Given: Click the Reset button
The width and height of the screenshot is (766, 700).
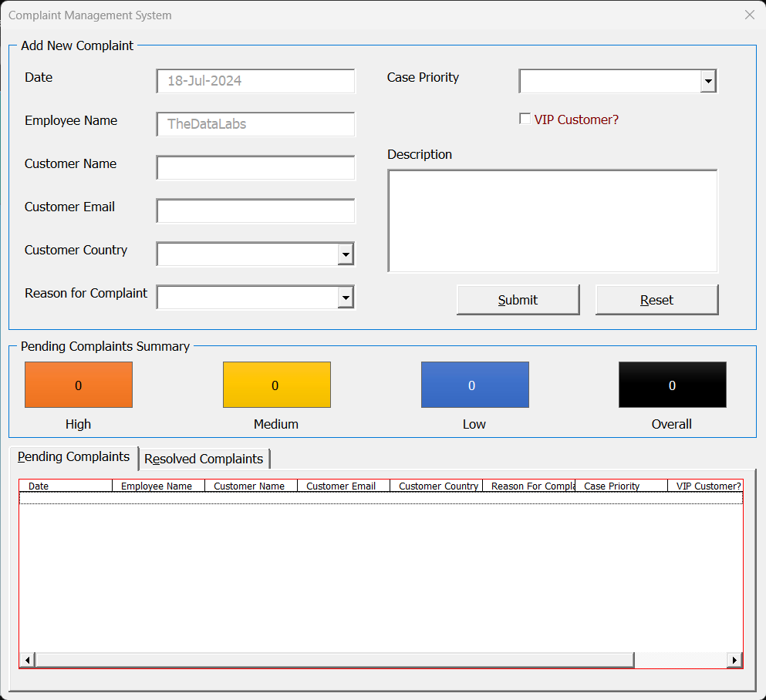Looking at the screenshot, I should (656, 300).
